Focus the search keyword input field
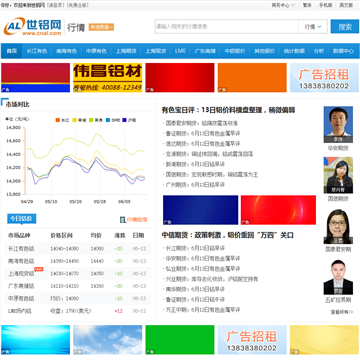The image size is (360, 360). [x=227, y=27]
